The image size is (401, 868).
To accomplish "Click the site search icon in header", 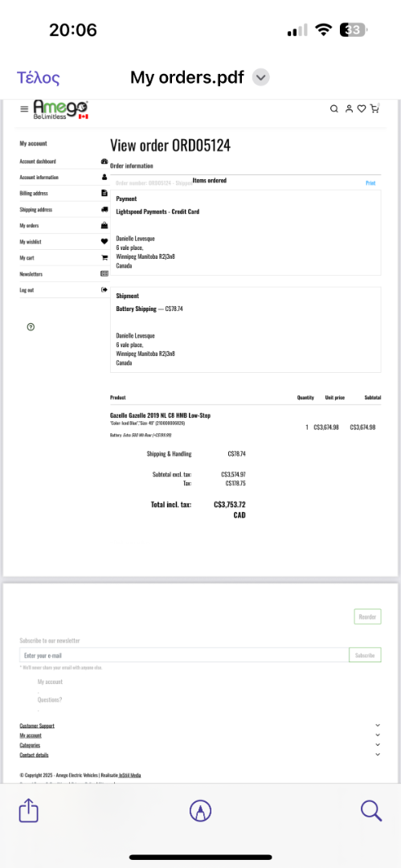I will pyautogui.click(x=334, y=109).
